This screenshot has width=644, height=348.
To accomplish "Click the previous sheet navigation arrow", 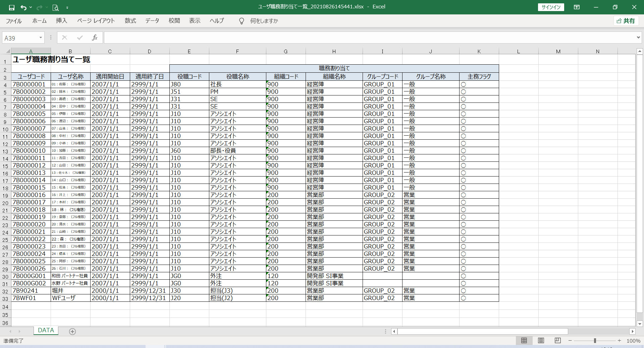I will pyautogui.click(x=10, y=331).
